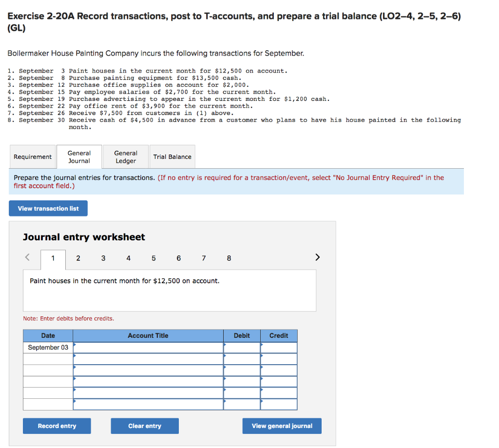Select transaction 5 in the worksheet
Screen dimensions: 499x448
[154, 258]
